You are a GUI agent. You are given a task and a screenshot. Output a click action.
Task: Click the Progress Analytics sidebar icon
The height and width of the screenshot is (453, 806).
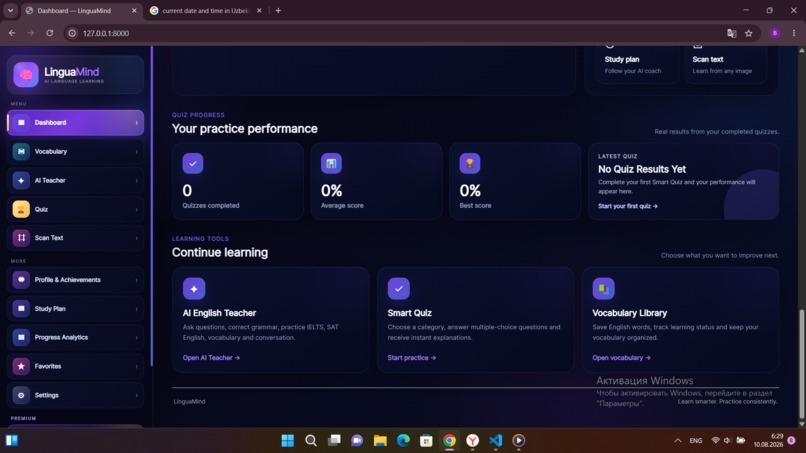[21, 337]
